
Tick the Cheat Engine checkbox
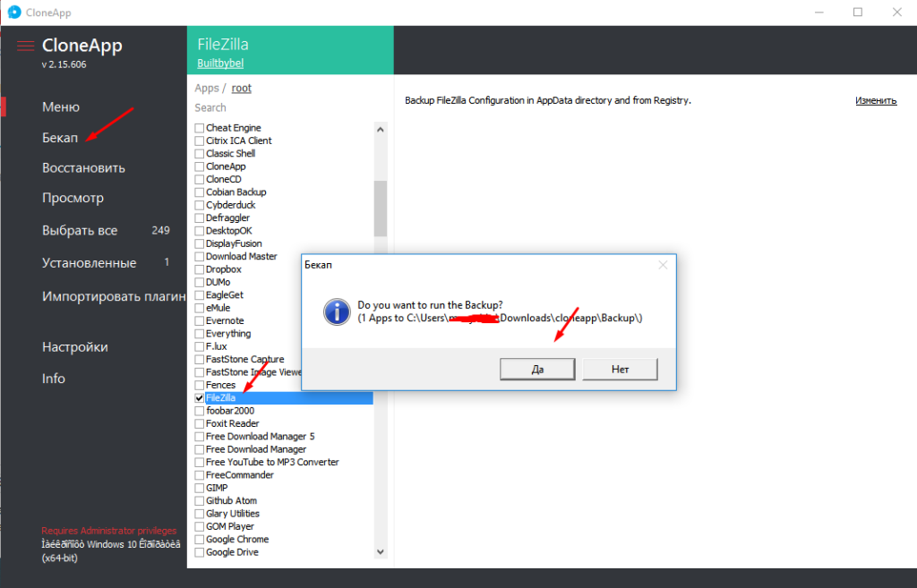click(x=200, y=128)
